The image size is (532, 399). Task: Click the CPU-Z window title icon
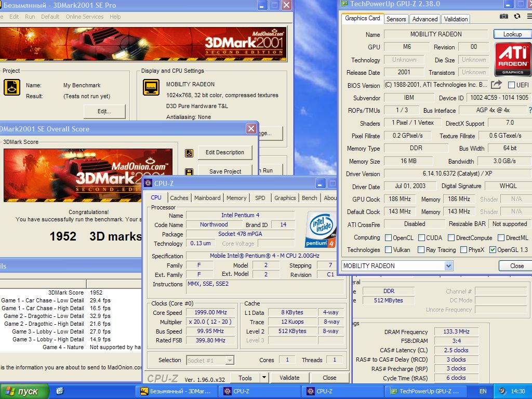click(x=148, y=183)
